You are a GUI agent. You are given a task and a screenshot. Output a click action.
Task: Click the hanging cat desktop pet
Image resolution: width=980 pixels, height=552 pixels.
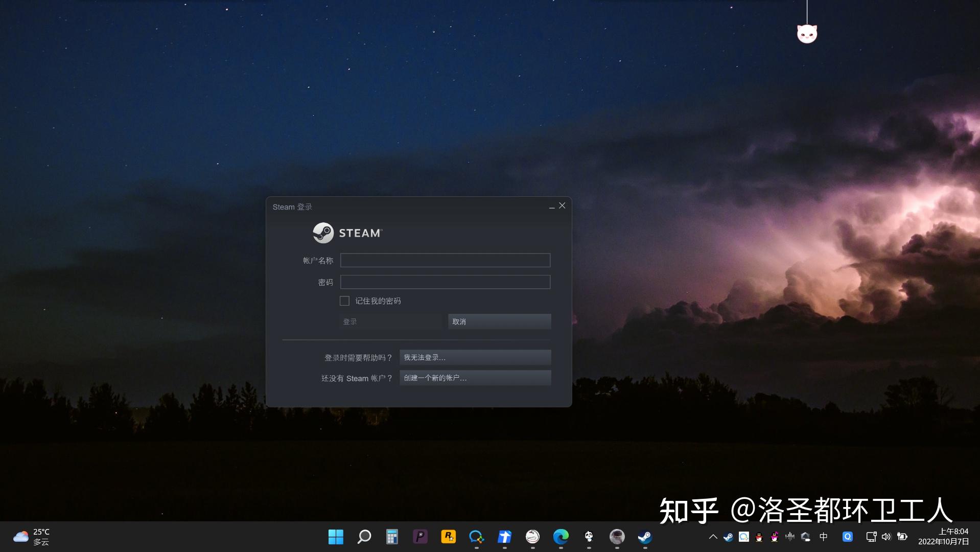807,34
